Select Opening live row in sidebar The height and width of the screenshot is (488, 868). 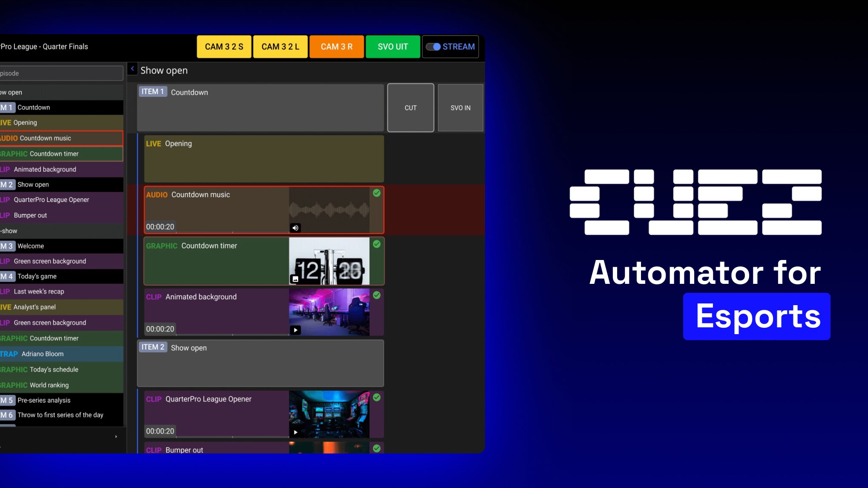click(61, 123)
